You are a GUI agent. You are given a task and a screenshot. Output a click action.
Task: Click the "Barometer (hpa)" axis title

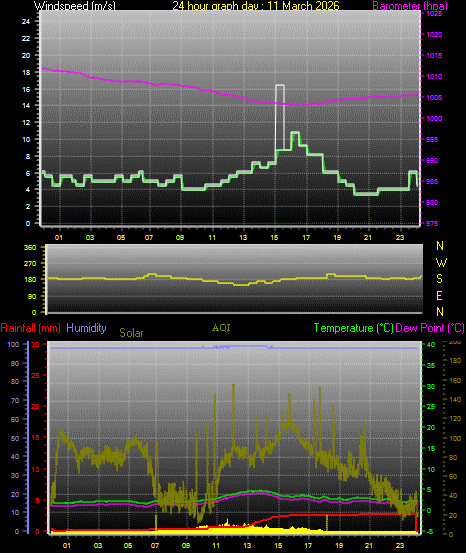[x=410, y=6]
